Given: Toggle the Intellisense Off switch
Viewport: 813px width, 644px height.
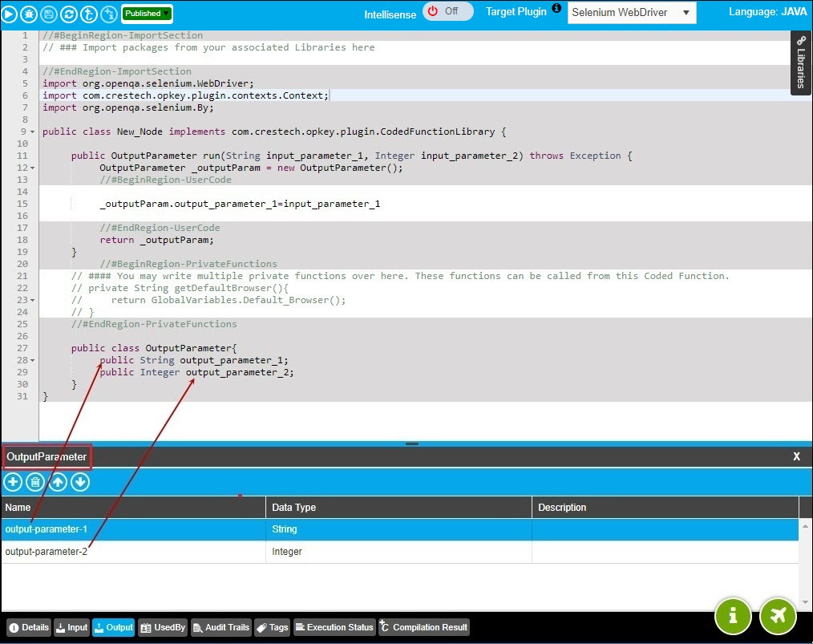Looking at the screenshot, I should tap(448, 11).
